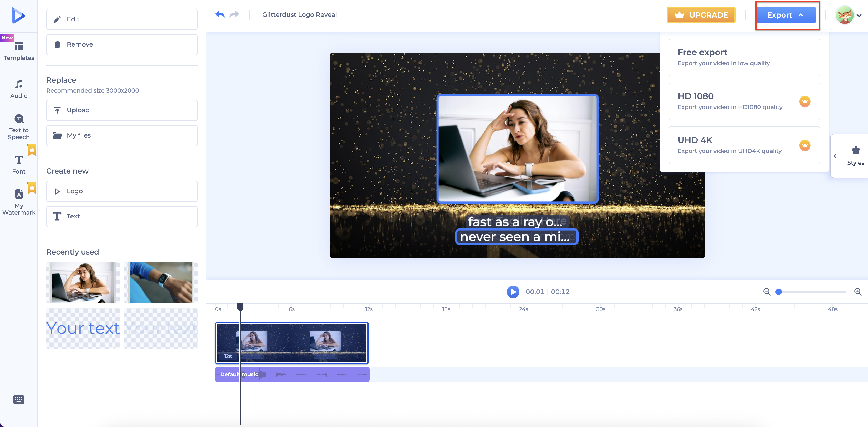Open the Font panel
868x427 pixels.
click(19, 164)
